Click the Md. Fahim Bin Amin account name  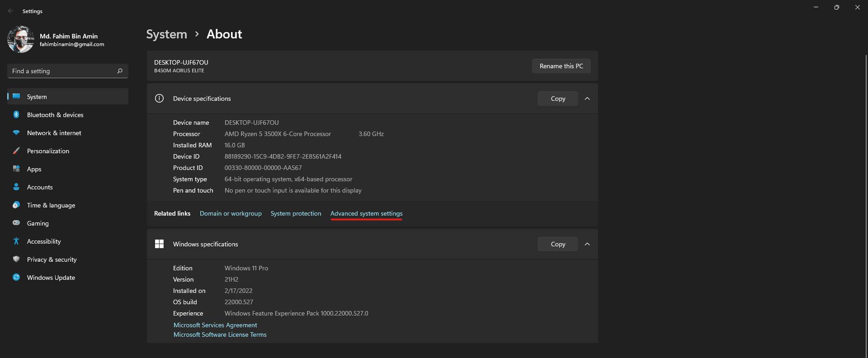tap(69, 36)
